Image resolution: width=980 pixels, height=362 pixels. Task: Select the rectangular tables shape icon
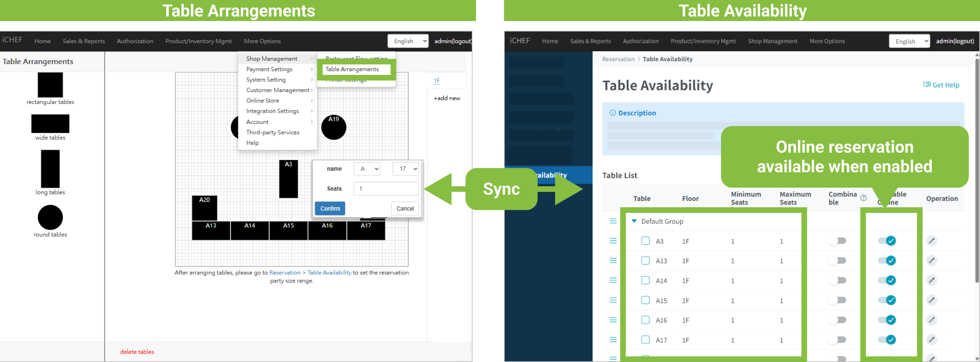pos(50,85)
